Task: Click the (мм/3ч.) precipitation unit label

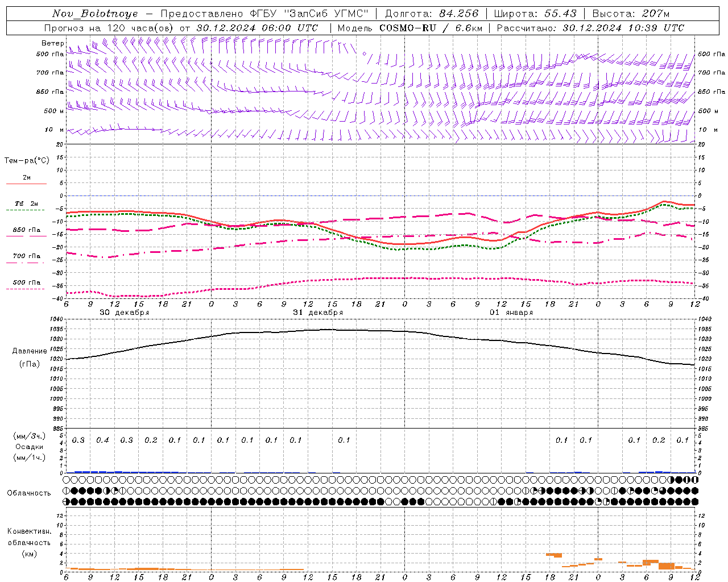Action: 29,436
